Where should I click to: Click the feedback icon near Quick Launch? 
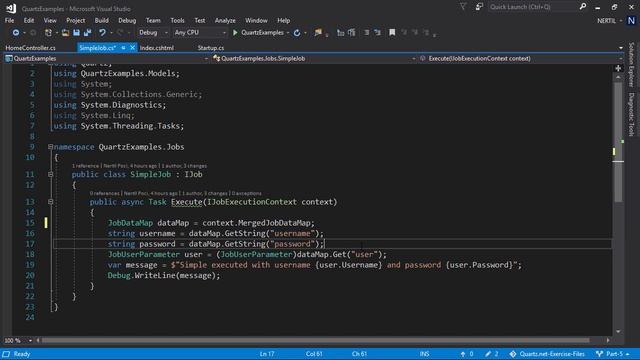coord(479,7)
